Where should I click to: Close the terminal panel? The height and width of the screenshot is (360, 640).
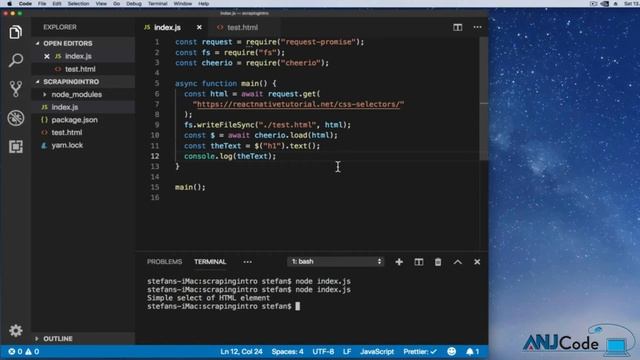point(477,262)
